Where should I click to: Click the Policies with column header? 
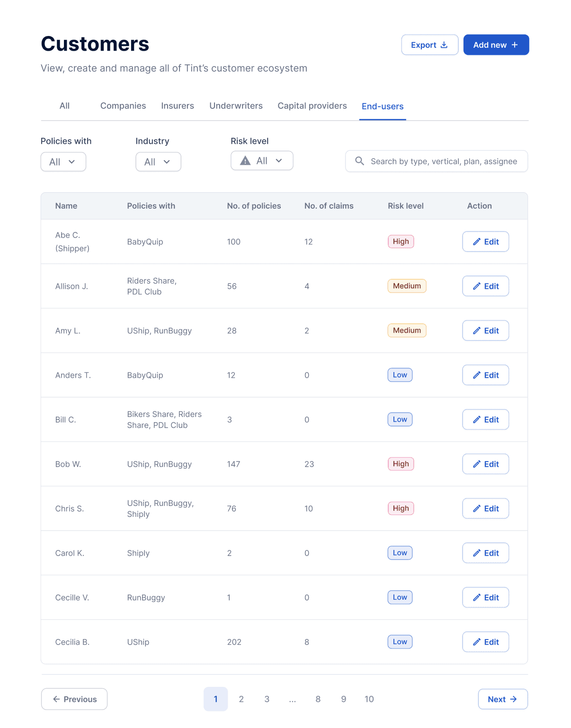[x=151, y=206]
